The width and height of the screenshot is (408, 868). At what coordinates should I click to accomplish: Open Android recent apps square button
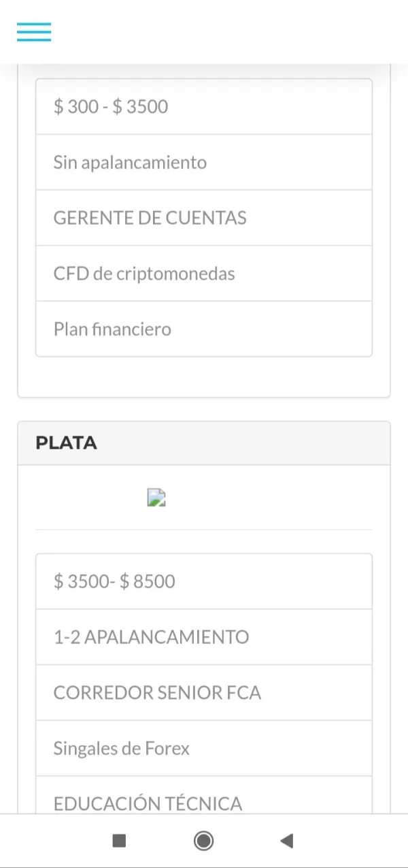(119, 841)
